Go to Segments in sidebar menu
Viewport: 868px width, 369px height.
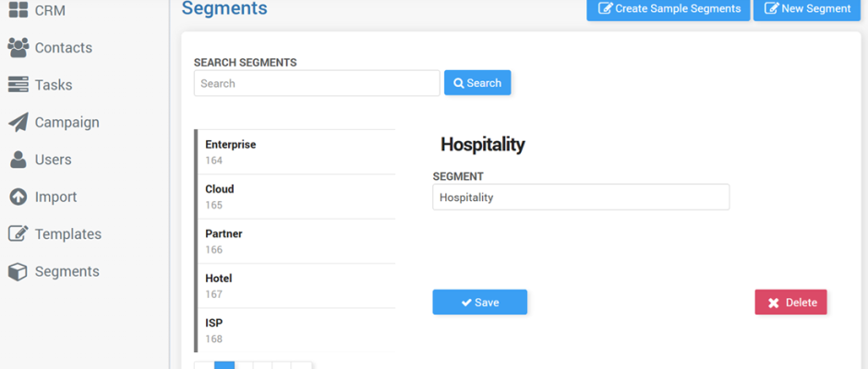(67, 271)
